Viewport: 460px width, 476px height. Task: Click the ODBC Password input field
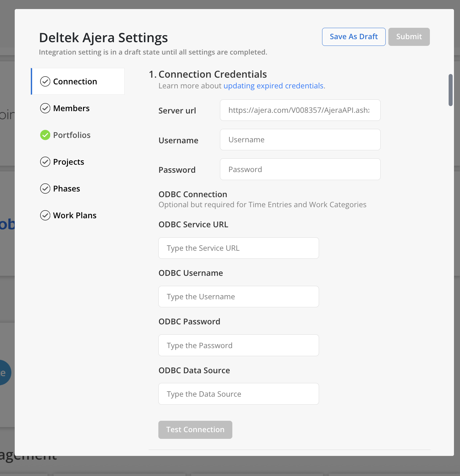coord(239,345)
